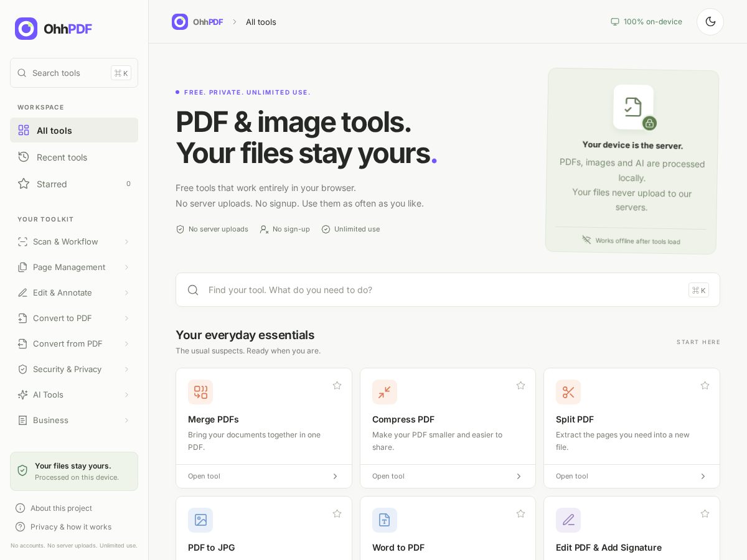The image size is (747, 560).
Task: Open tool link for Merge PDFs
Action: coord(204,476)
